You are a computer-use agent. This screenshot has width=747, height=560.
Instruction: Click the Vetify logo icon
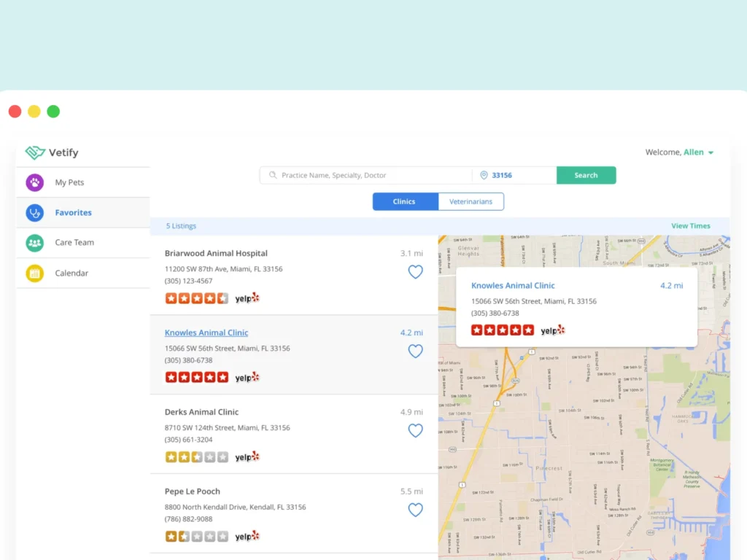(x=35, y=152)
